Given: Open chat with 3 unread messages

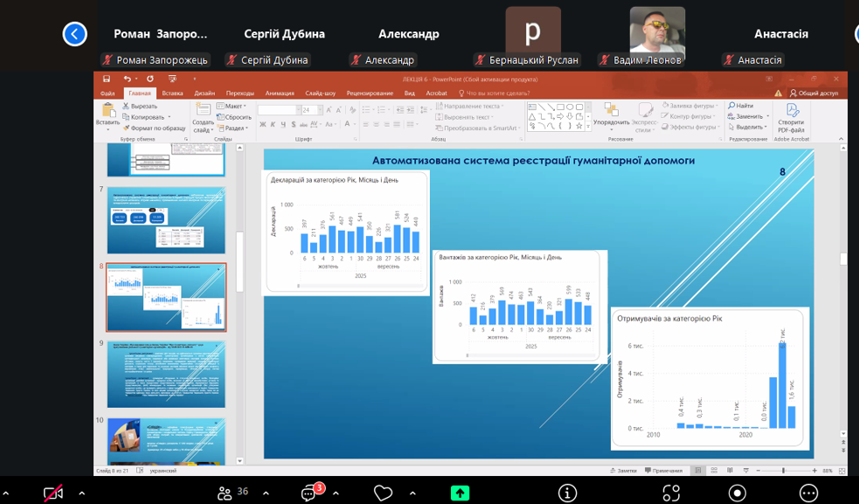Looking at the screenshot, I should tap(309, 493).
